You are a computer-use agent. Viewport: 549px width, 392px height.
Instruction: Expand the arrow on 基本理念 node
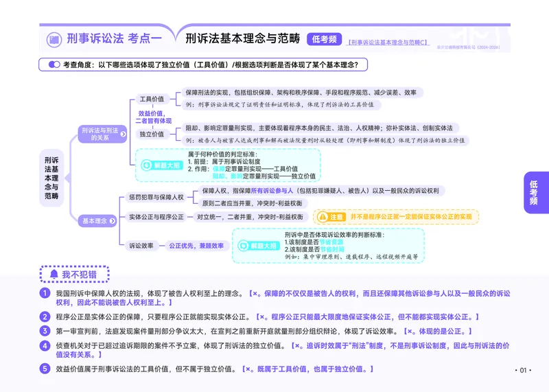click(112, 220)
